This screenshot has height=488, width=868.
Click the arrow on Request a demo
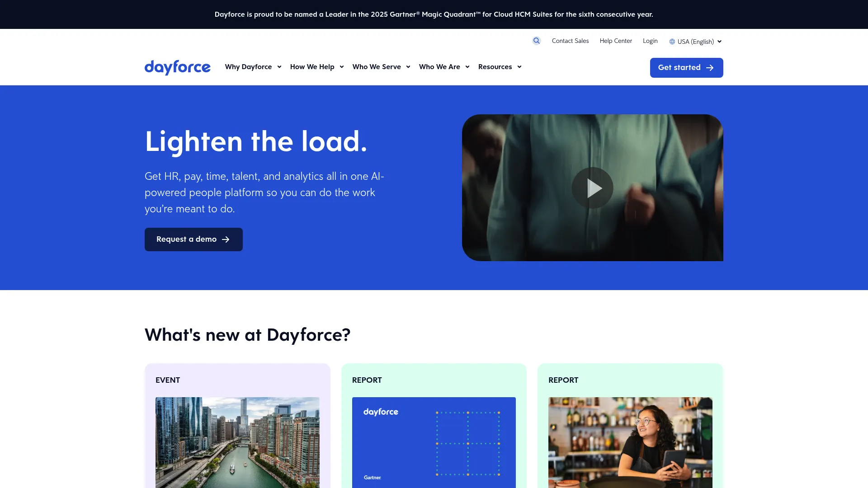pos(226,239)
